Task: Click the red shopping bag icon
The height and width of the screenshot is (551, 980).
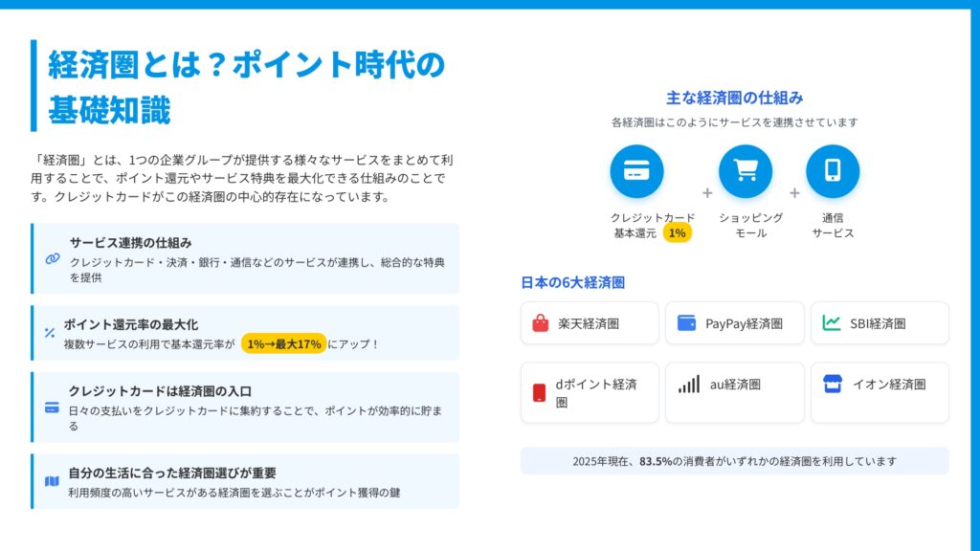Action: (x=541, y=323)
